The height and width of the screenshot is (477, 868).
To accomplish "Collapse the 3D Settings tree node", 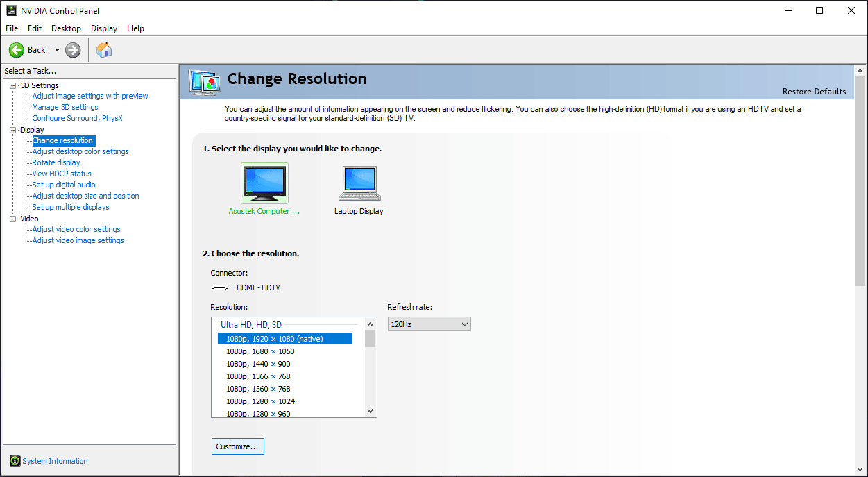I will pyautogui.click(x=12, y=85).
